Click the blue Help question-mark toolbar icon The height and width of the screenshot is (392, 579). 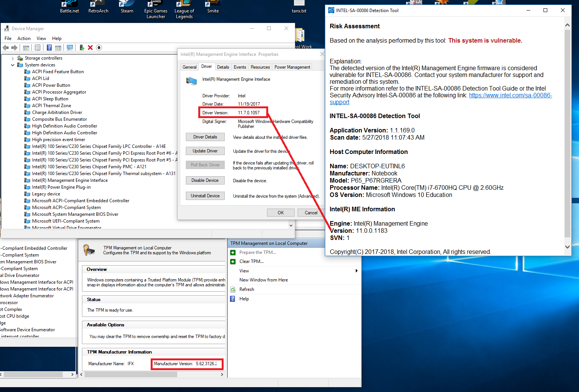click(49, 48)
